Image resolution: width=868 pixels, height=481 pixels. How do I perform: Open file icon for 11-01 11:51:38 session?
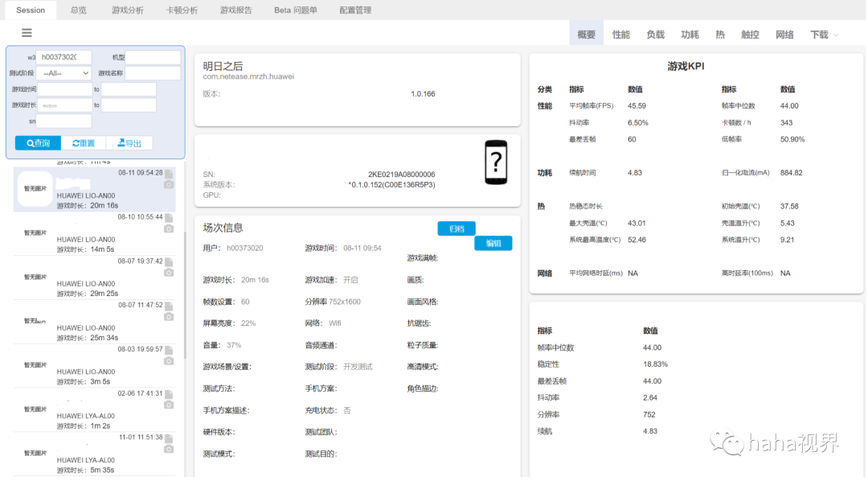tap(169, 438)
